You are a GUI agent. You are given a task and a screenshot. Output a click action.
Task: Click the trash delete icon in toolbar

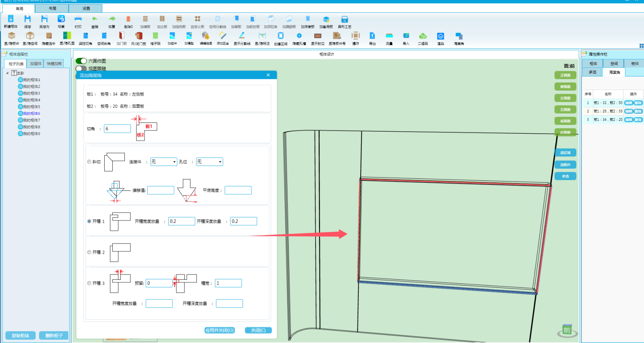pos(128,19)
